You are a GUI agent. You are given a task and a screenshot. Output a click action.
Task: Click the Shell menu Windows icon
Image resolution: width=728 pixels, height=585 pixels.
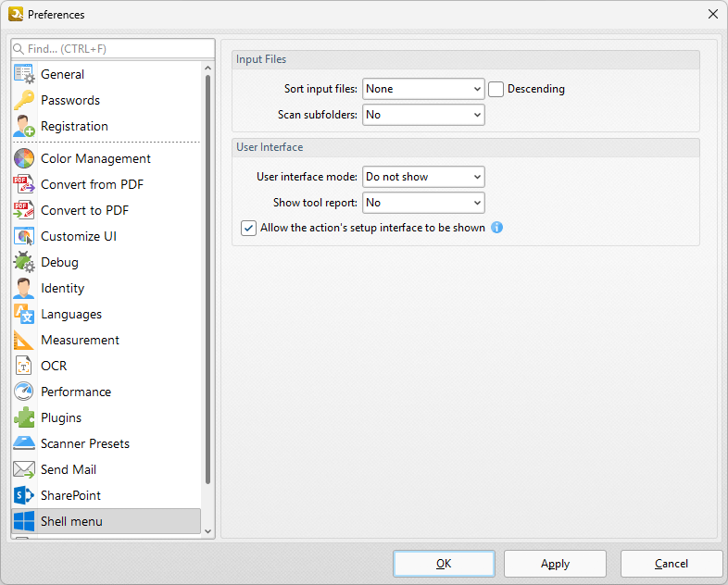tap(24, 521)
